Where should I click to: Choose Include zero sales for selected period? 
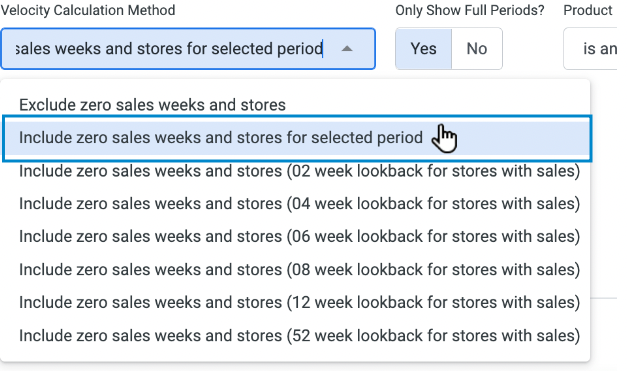[x=297, y=138]
